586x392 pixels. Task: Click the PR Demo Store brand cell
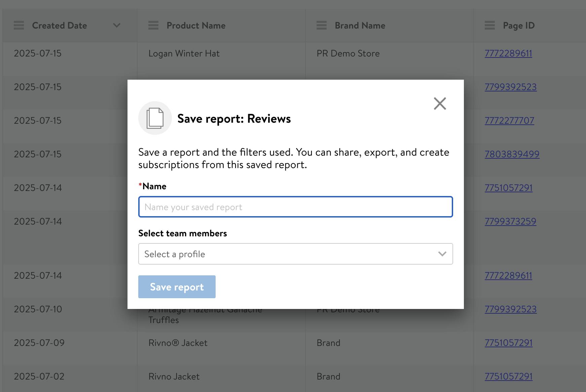tap(348, 53)
